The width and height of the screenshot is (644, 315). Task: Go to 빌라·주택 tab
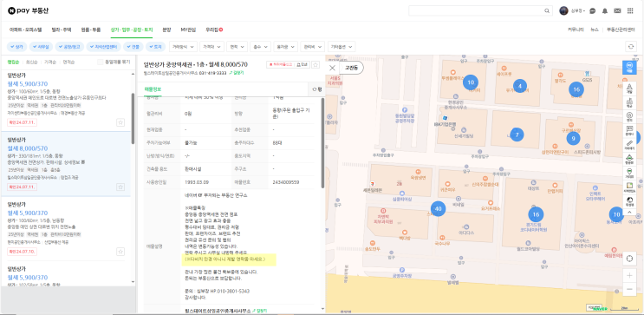62,30
